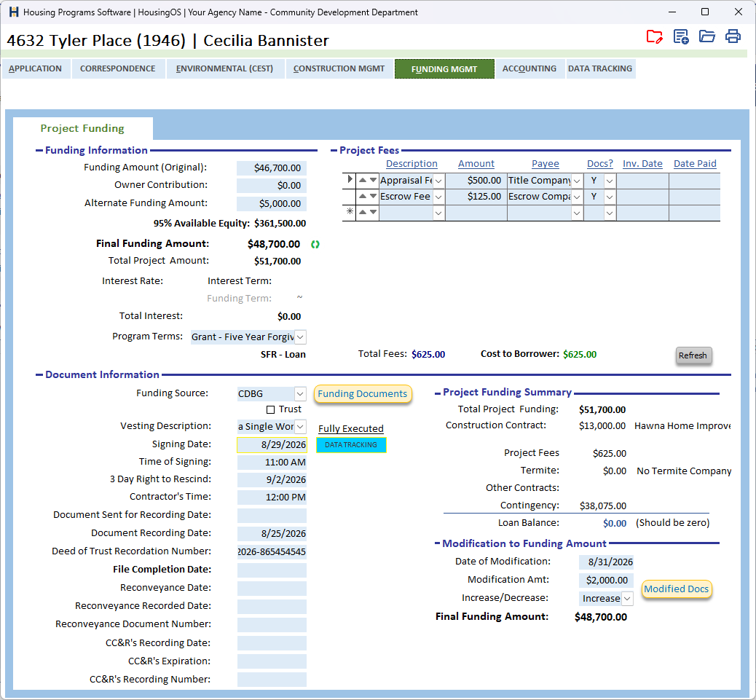Open the Funding Documents button

tap(363, 394)
